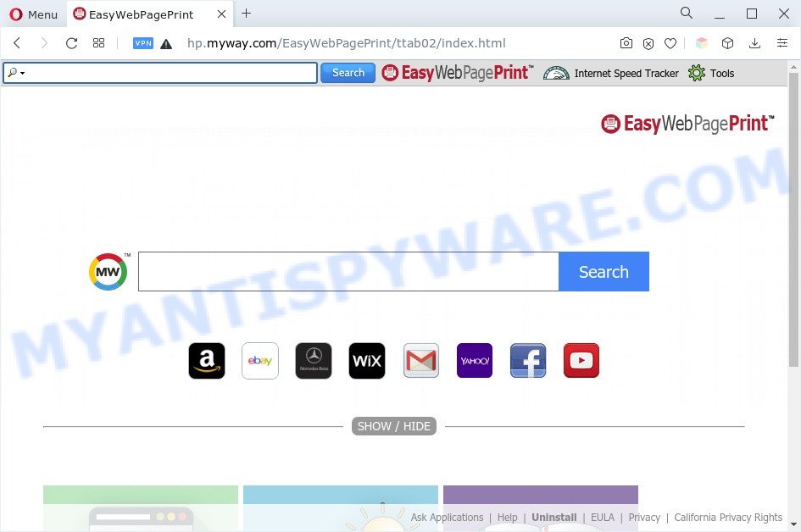Toggle the VPN badge
Viewport: 801px width, 532px height.
143,43
